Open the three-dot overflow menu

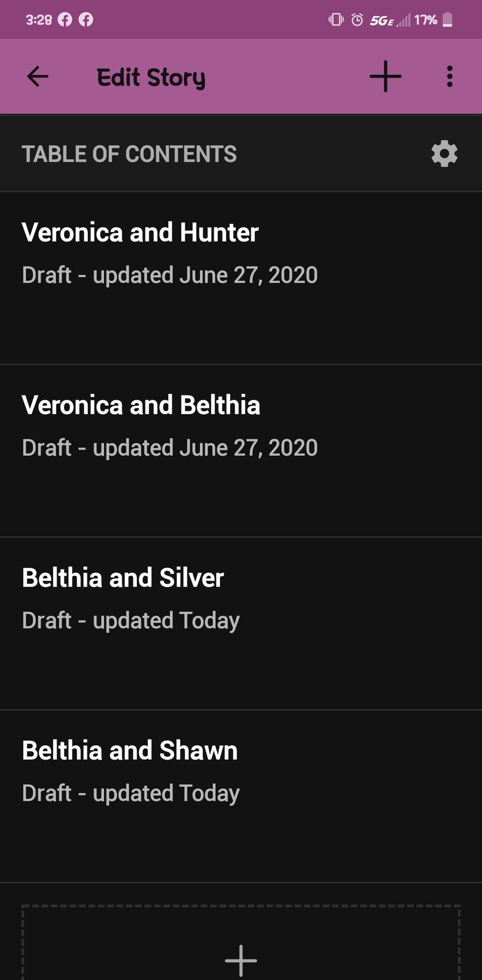(x=449, y=77)
